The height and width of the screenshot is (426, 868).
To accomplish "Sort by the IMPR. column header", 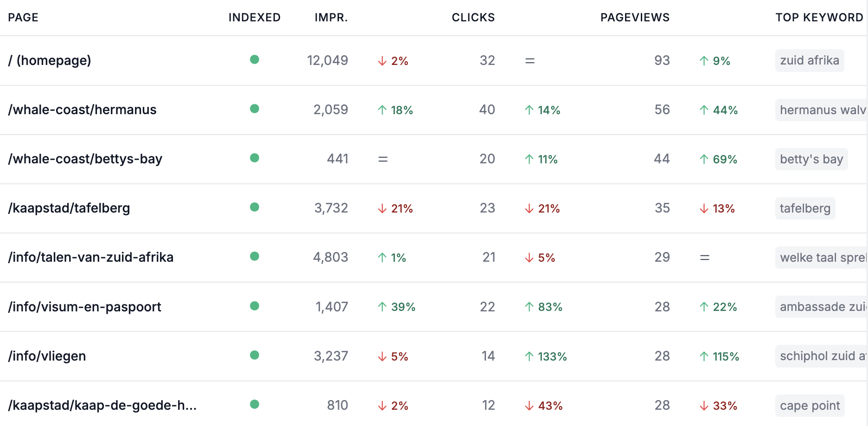I will 331,18.
